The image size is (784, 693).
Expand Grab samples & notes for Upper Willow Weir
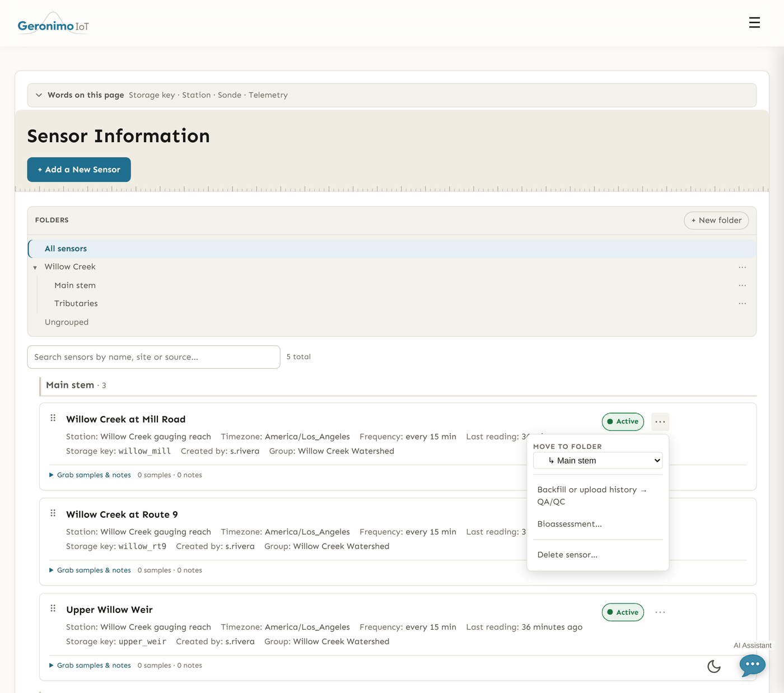[x=90, y=665]
